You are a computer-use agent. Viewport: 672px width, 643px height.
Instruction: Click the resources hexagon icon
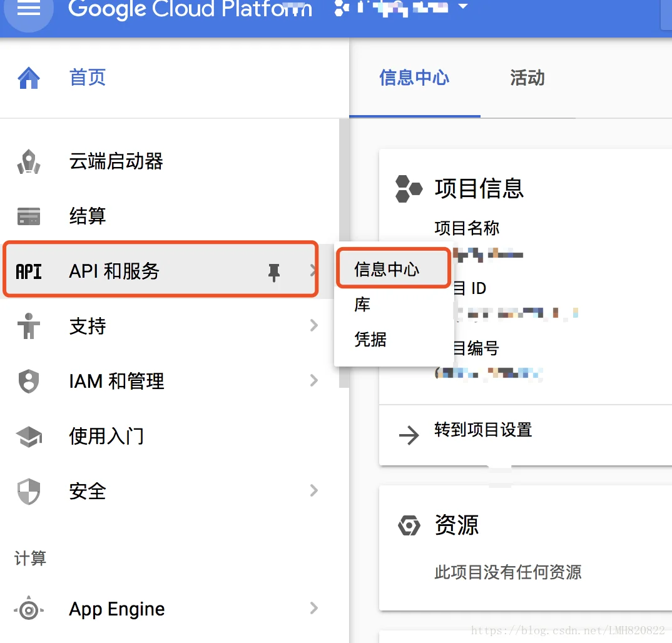409,525
